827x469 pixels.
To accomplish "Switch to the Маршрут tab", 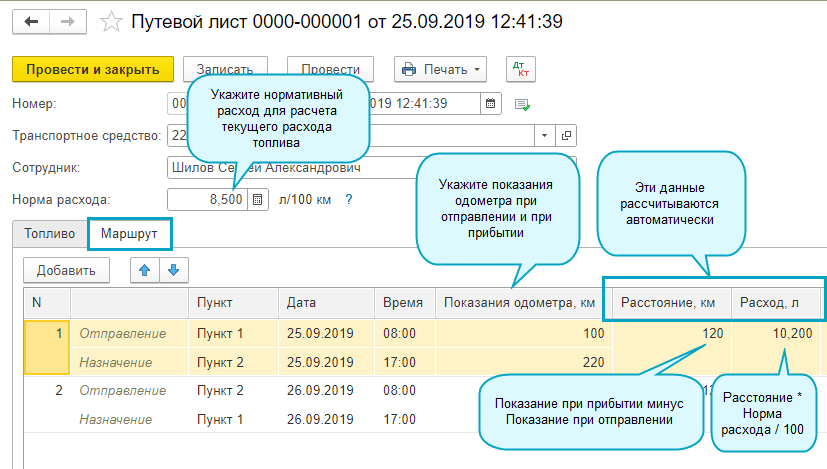I will tap(129, 233).
